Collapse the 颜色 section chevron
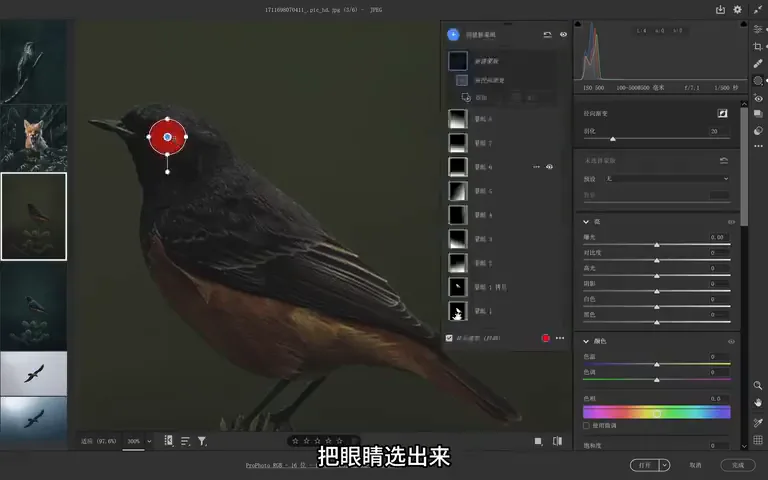Screen dimensions: 768x480 tap(586, 341)
